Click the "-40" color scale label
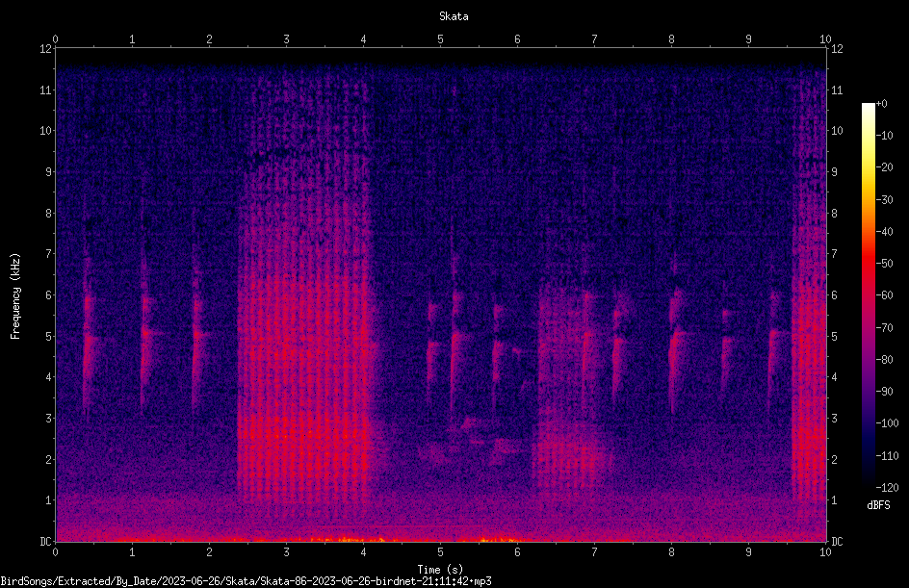 [884, 232]
